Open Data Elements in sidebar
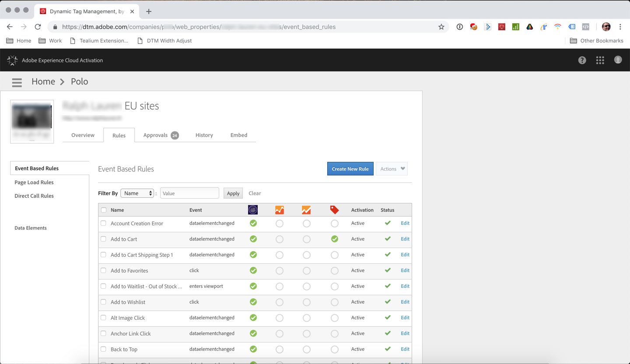 [31, 228]
